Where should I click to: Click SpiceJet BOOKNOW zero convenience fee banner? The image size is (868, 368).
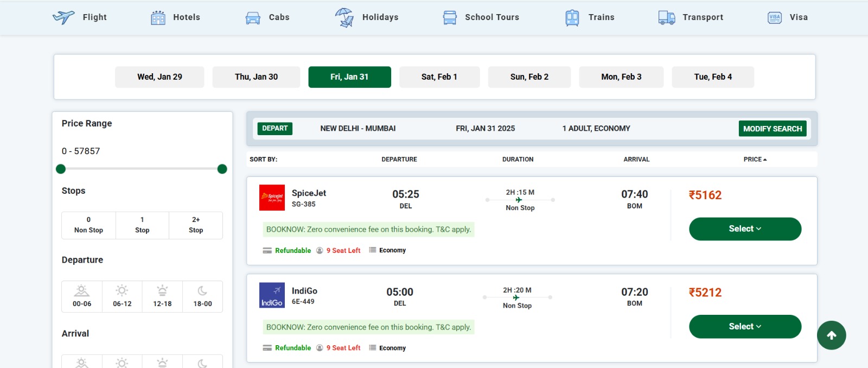coord(368,230)
